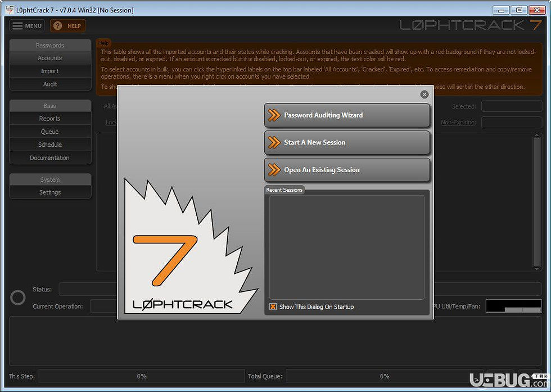The height and width of the screenshot is (392, 551).
Task: Click the hamburger lines icon in MENU
Action: point(17,26)
